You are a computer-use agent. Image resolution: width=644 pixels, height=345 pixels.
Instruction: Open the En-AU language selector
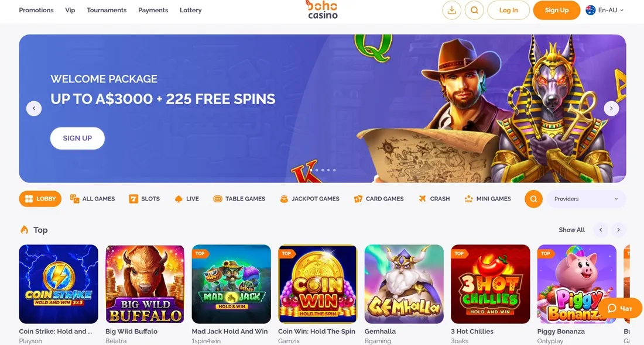[x=605, y=11]
